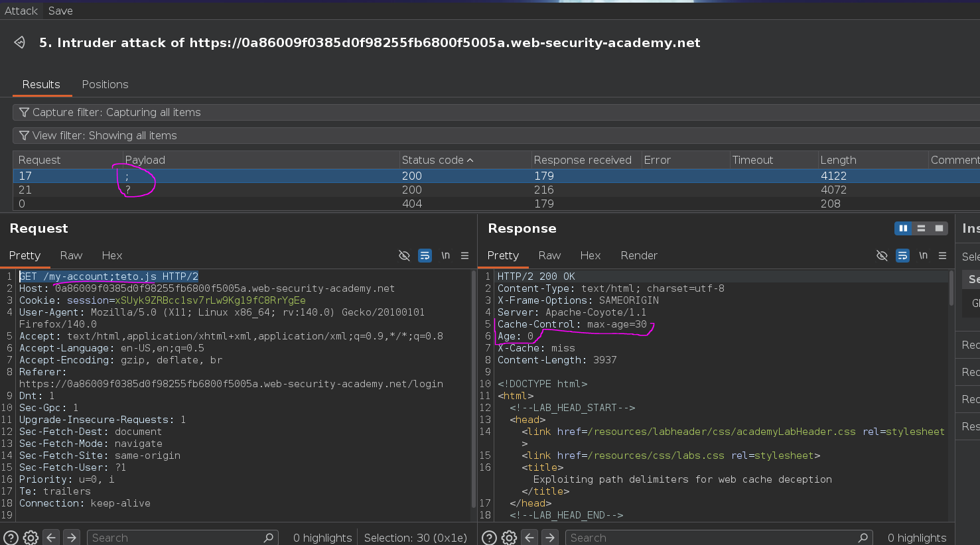Sort by the Timeout column header
This screenshot has width=980, height=545.
[772, 160]
